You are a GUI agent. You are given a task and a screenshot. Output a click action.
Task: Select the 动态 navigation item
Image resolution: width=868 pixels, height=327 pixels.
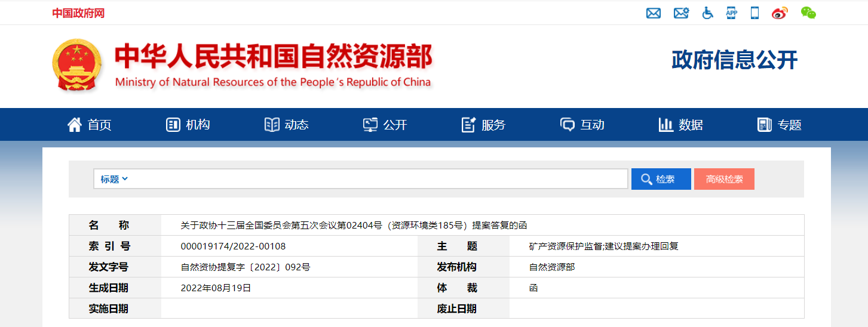287,125
